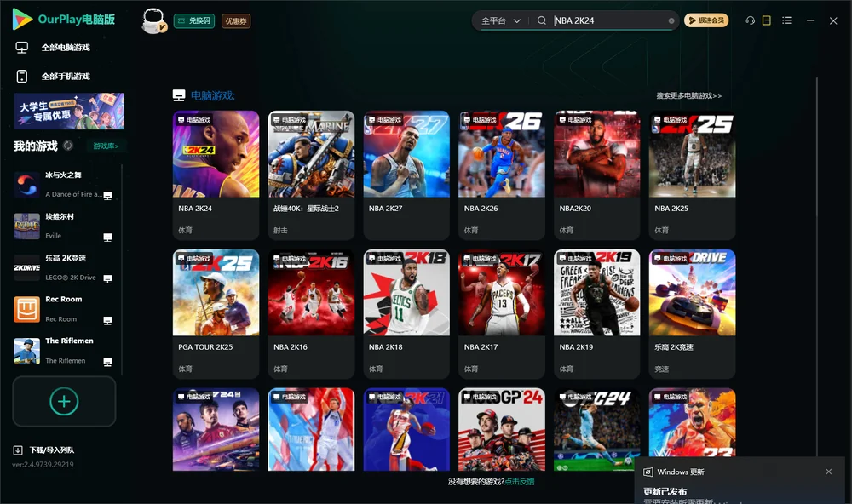Open the main menu list icon
The height and width of the screenshot is (504, 852).
[x=786, y=20]
